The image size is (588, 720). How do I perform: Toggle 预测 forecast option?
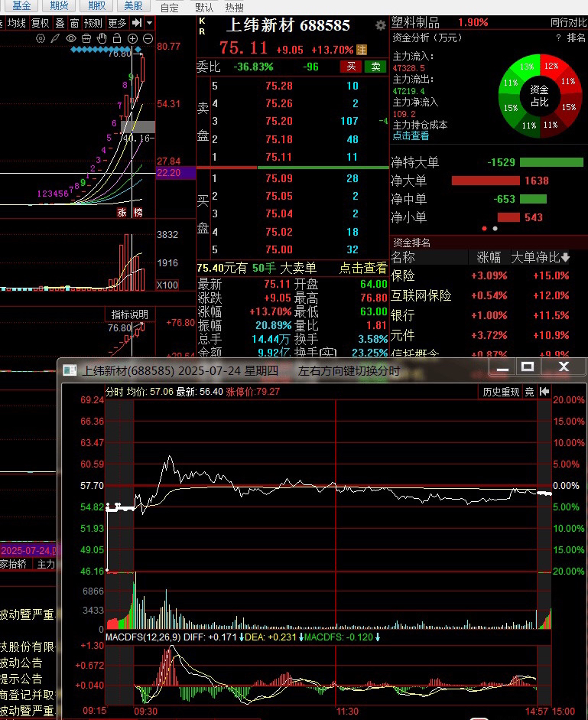(x=93, y=23)
